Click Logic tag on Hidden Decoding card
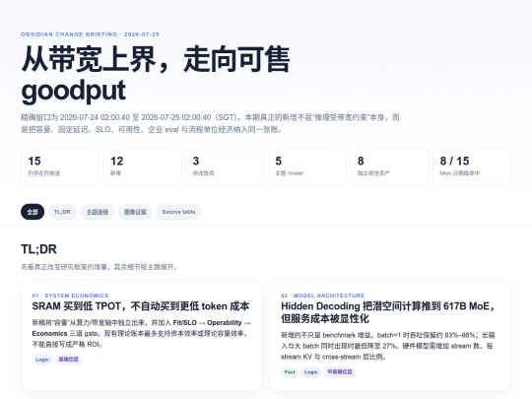Screen dimensions: 532x399 point(310,372)
